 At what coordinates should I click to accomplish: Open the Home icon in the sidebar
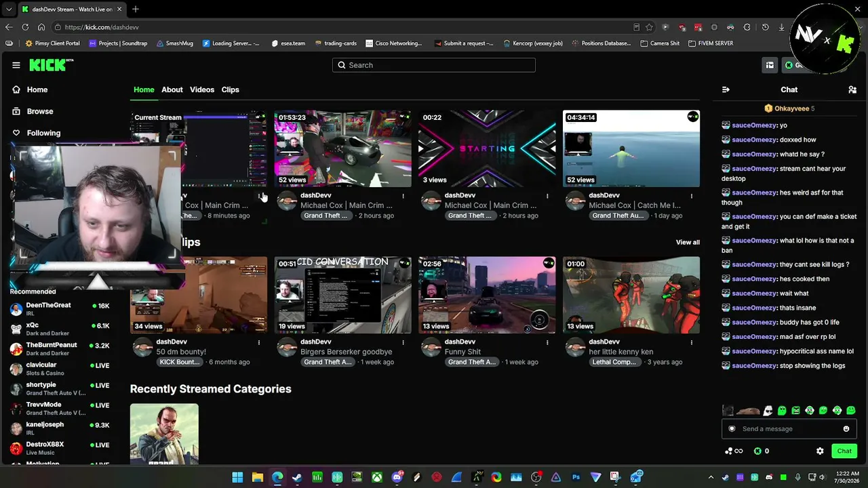tap(16, 89)
